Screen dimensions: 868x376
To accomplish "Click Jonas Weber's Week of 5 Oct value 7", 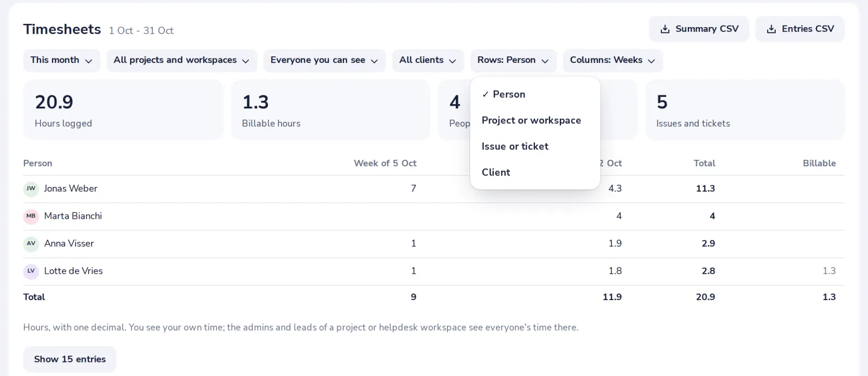I will point(413,189).
